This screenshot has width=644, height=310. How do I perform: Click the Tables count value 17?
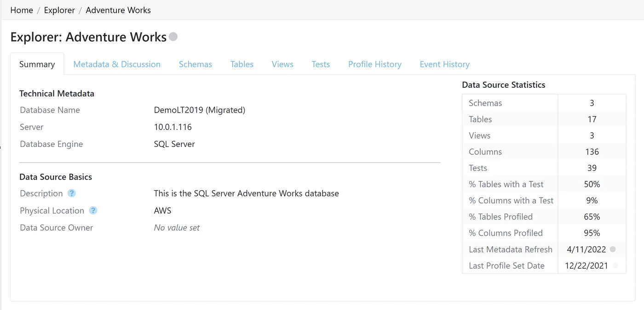tap(592, 119)
